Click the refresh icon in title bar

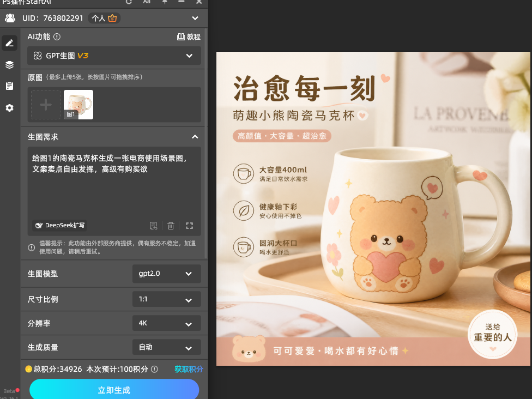point(129,2)
